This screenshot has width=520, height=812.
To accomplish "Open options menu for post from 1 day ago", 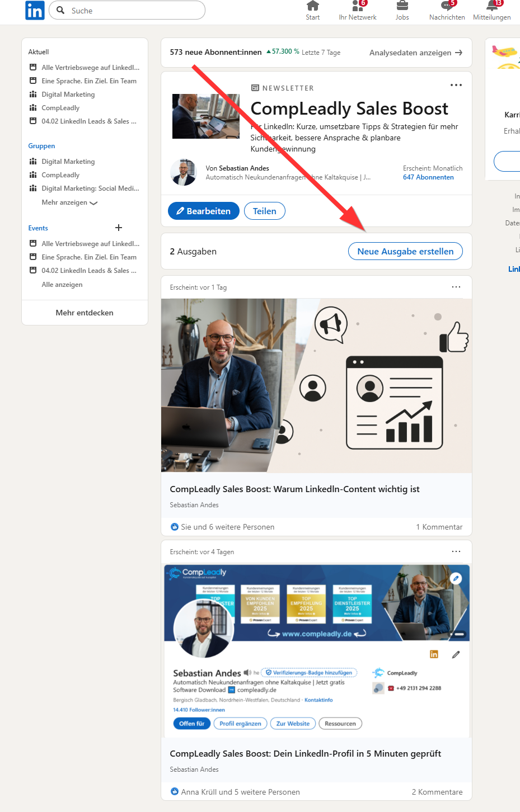I will click(x=456, y=287).
